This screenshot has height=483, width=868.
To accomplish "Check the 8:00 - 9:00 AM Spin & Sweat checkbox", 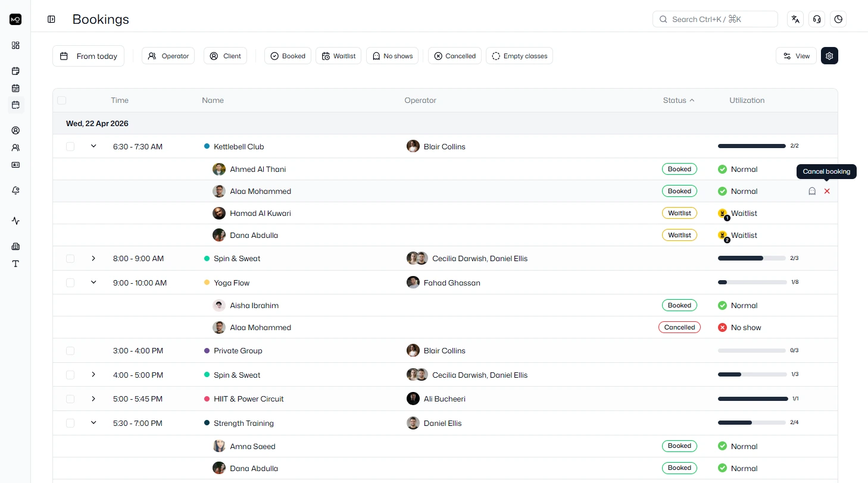I will tap(70, 259).
